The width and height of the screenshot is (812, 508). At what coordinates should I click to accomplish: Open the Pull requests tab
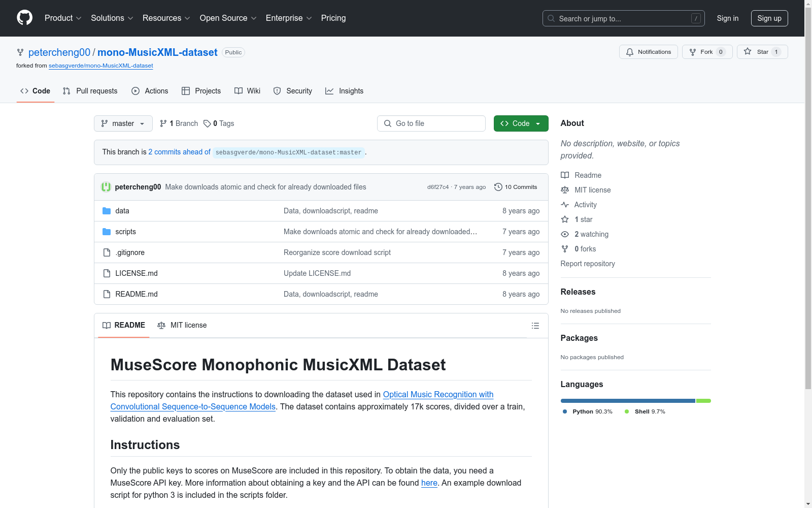click(90, 91)
